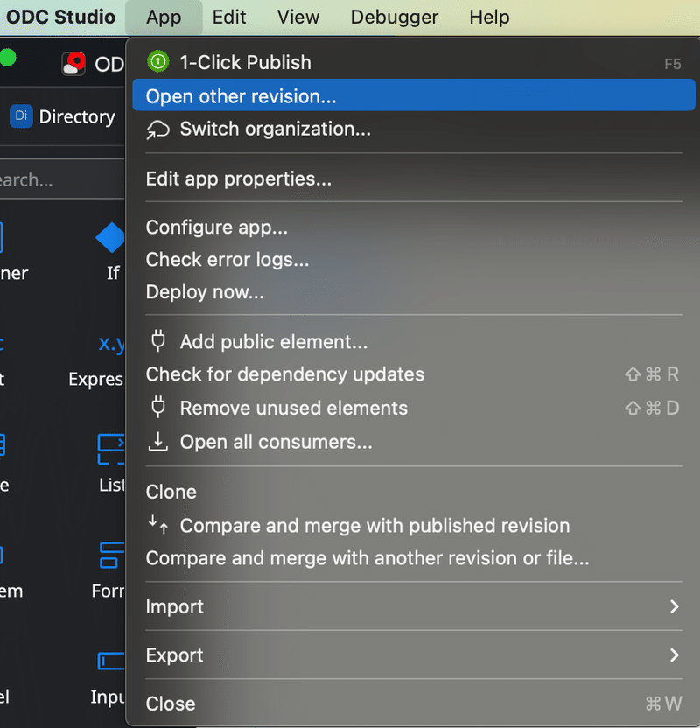Click into the toolbox search field
This screenshot has width=700, height=728.
point(62,179)
